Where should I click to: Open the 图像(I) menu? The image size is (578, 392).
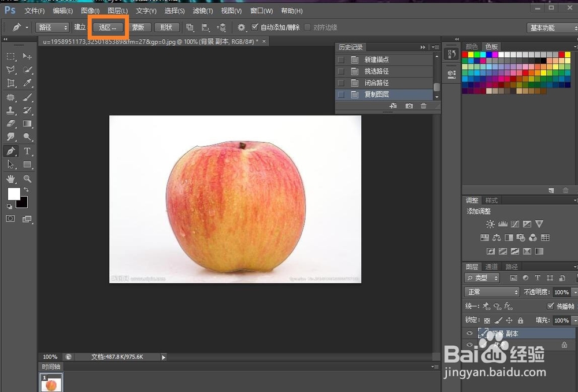click(90, 10)
